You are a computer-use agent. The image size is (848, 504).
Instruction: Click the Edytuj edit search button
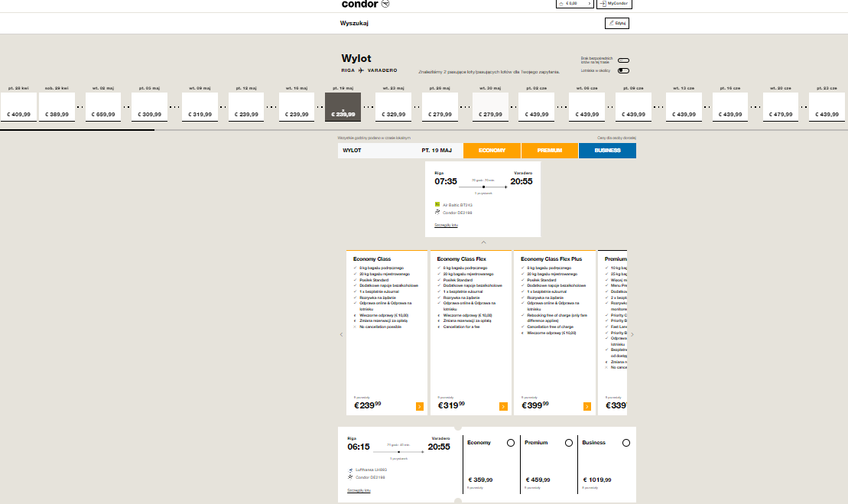(x=616, y=23)
